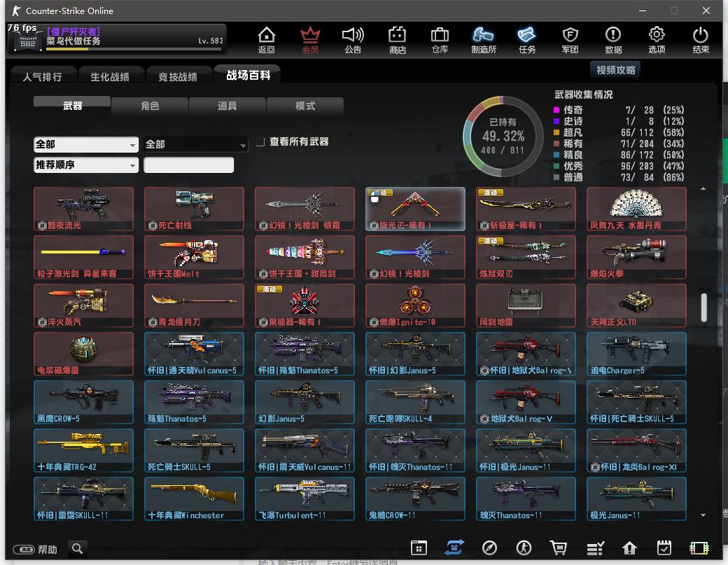This screenshot has width=728, height=565.
Task: Open the 推荐顺序 sort order dropdown
Action: tap(86, 165)
